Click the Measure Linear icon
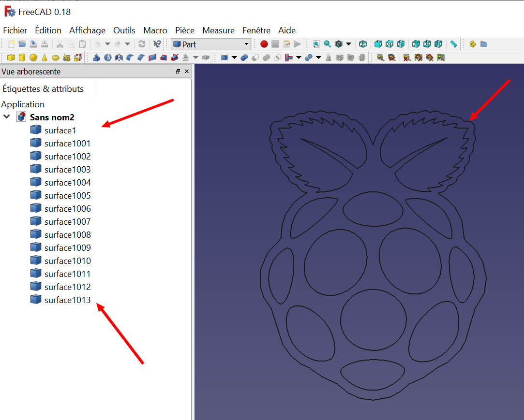This screenshot has height=420, width=524. pyautogui.click(x=381, y=58)
